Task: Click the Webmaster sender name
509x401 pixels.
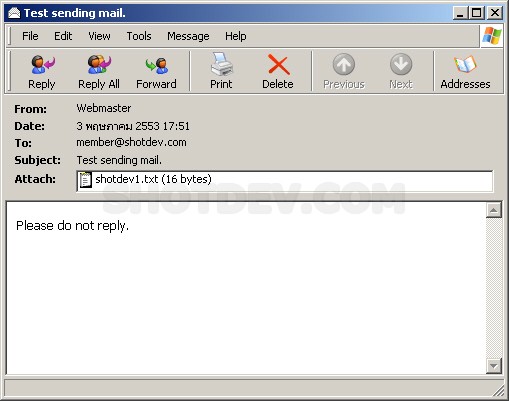Action: 104,108
